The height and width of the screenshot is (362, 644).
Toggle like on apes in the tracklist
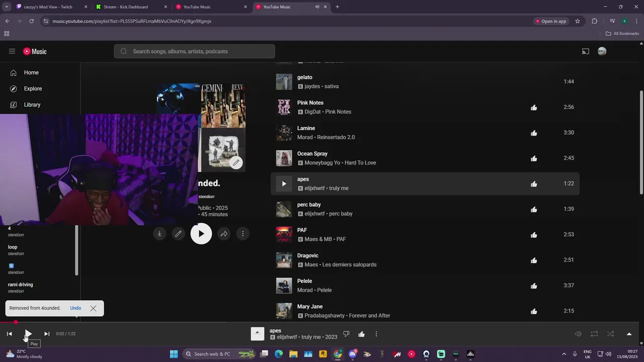pyautogui.click(x=534, y=184)
